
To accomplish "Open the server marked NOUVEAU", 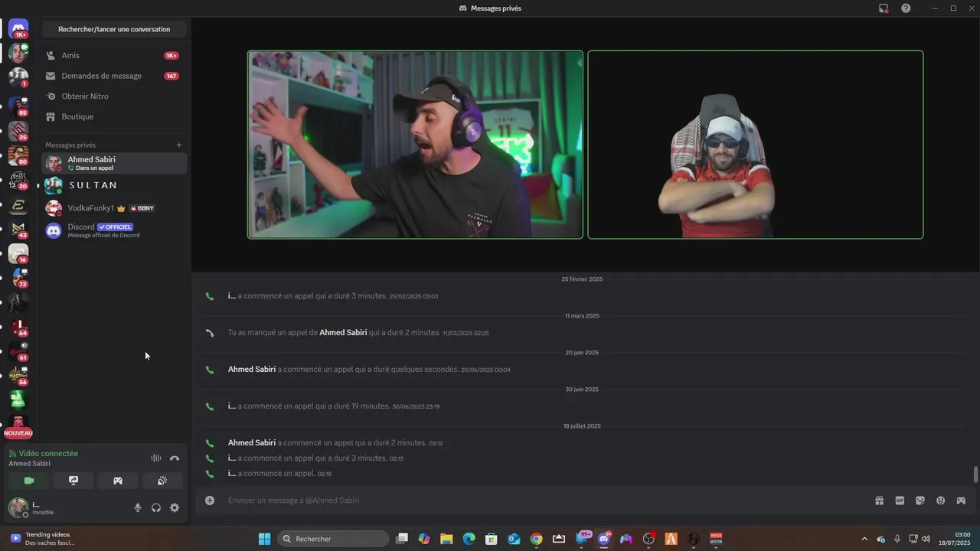I will click(x=18, y=426).
